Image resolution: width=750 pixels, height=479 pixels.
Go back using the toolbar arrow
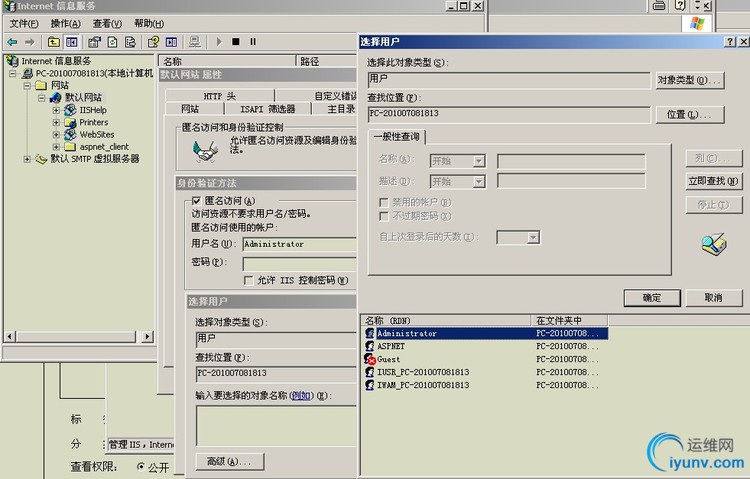pyautogui.click(x=12, y=42)
